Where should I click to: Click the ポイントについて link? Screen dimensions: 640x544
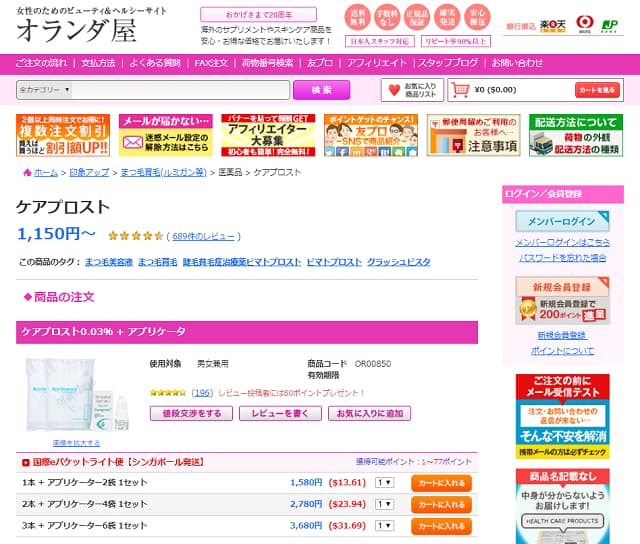[562, 351]
